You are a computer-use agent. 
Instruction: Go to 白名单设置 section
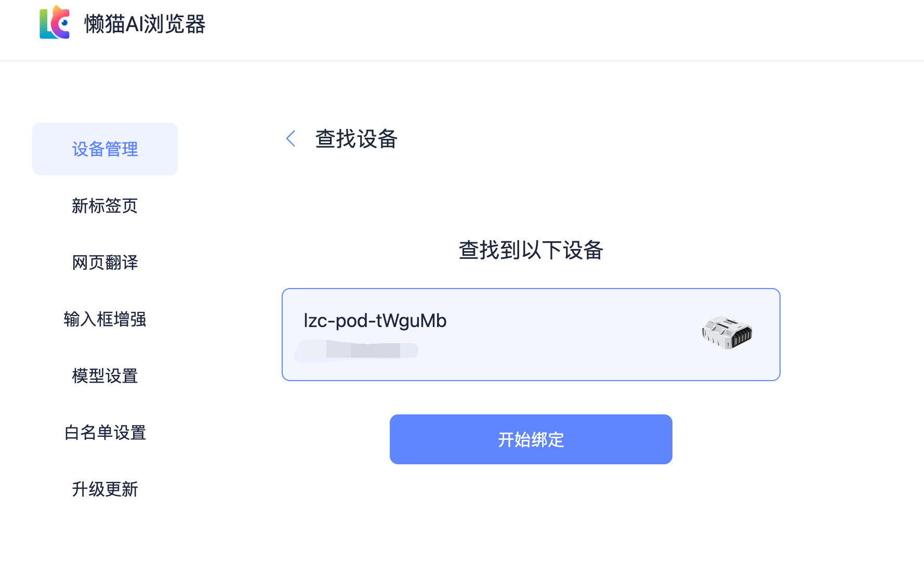coord(104,433)
